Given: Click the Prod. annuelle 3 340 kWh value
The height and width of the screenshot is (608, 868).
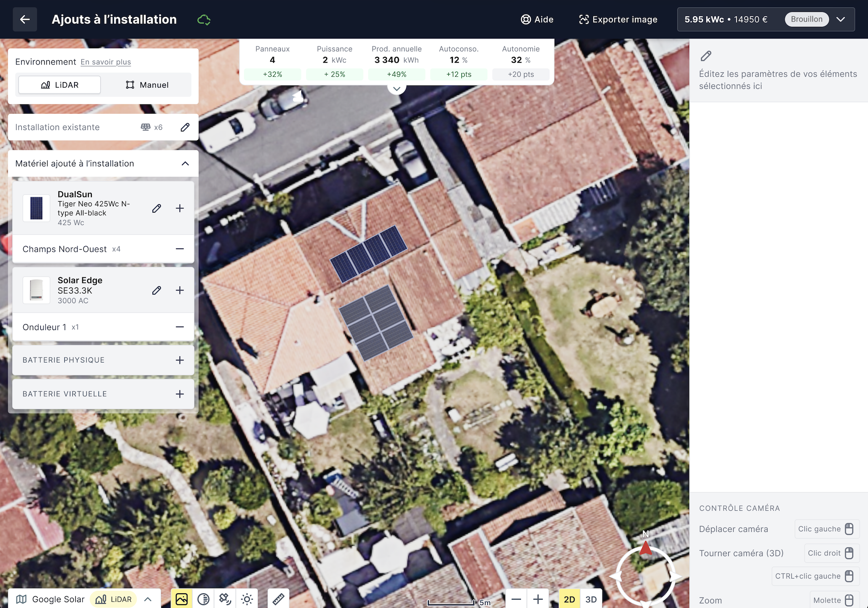Looking at the screenshot, I should coord(397,60).
